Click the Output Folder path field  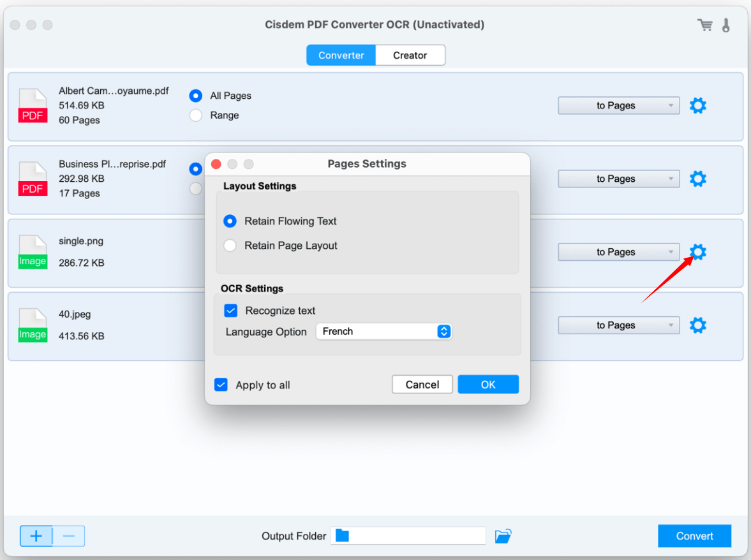coord(408,536)
